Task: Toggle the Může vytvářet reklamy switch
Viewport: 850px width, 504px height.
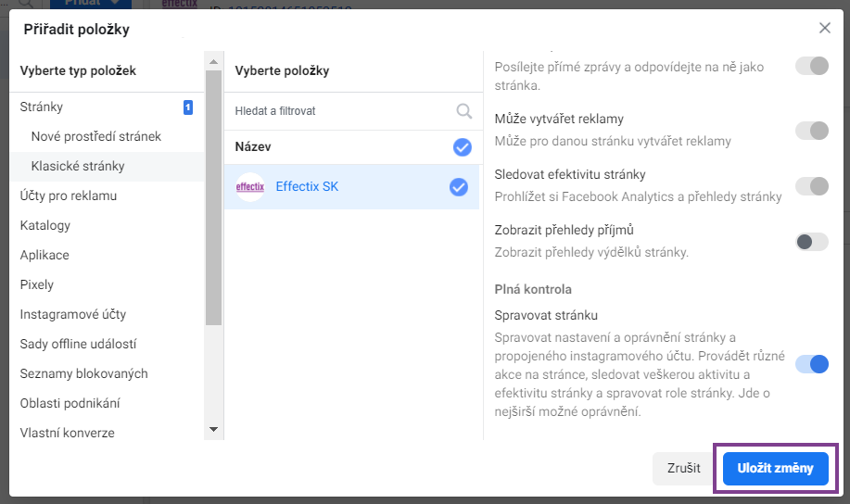Action: 811,131
